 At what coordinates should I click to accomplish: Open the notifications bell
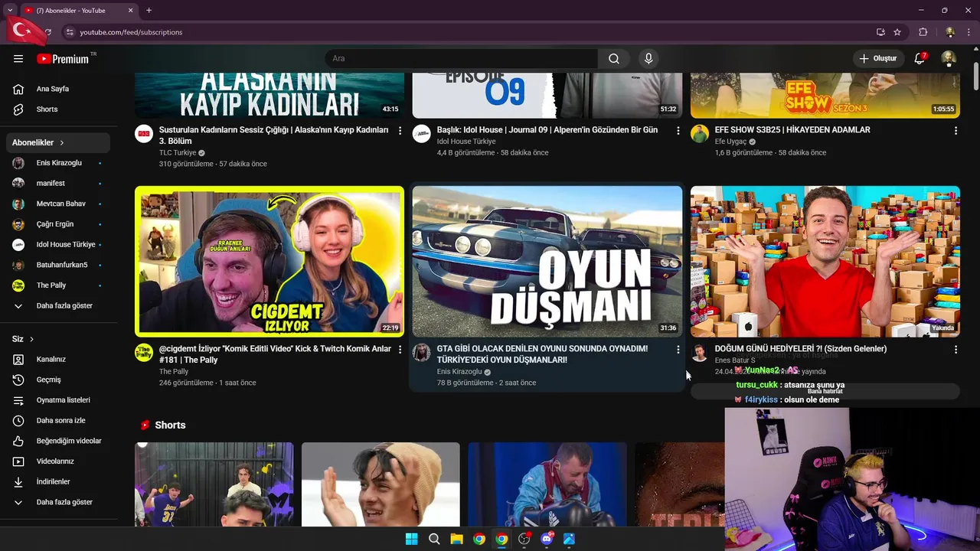point(920,59)
